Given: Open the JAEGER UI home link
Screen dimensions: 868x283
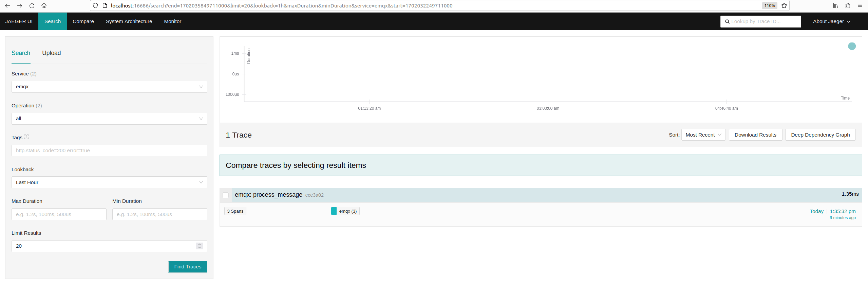Looking at the screenshot, I should (19, 21).
